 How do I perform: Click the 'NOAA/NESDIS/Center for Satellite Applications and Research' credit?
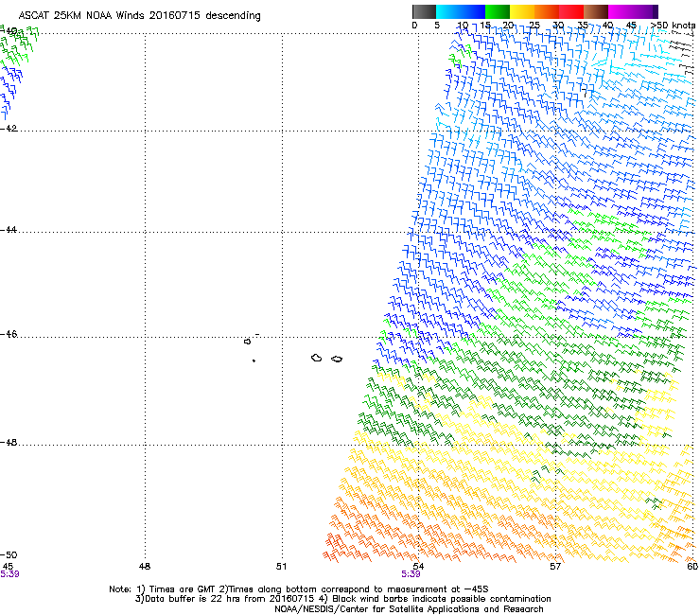point(409,609)
